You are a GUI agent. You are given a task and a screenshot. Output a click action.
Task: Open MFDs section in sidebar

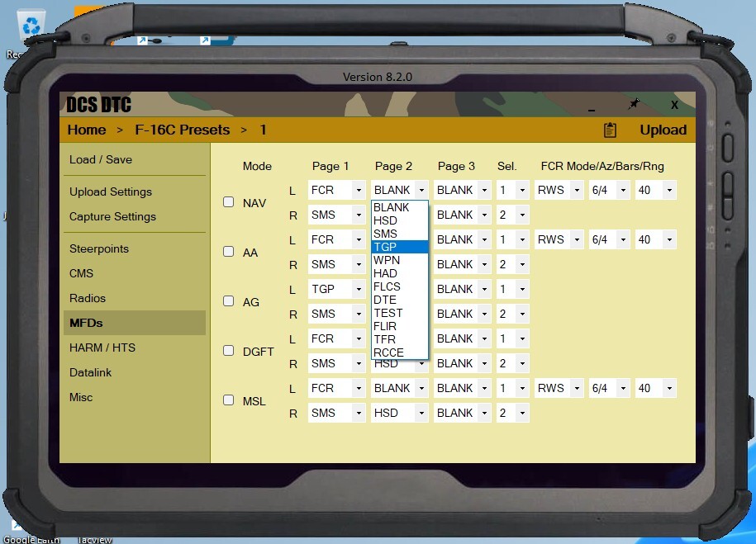point(135,323)
